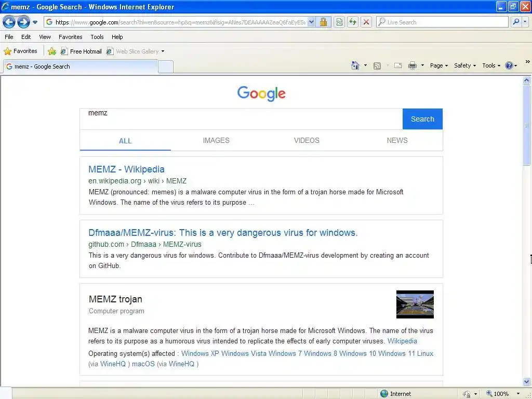Open the Help menu
The image size is (532, 399).
coord(117,37)
